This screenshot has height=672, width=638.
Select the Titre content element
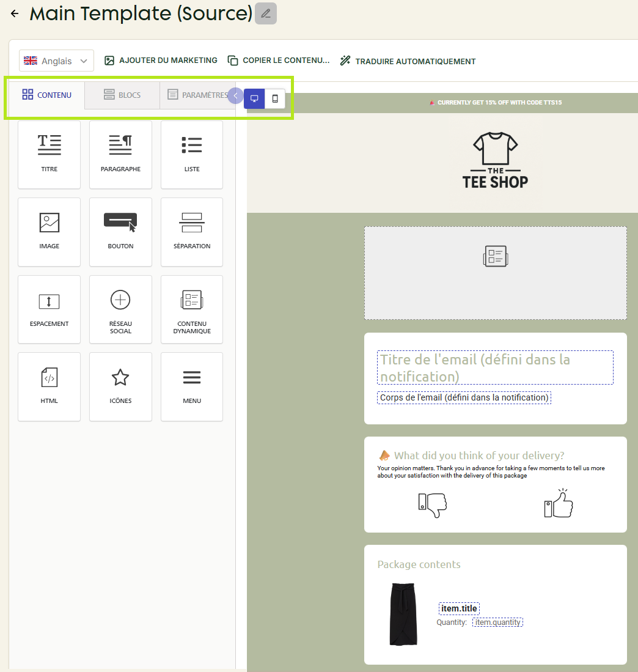point(50,155)
